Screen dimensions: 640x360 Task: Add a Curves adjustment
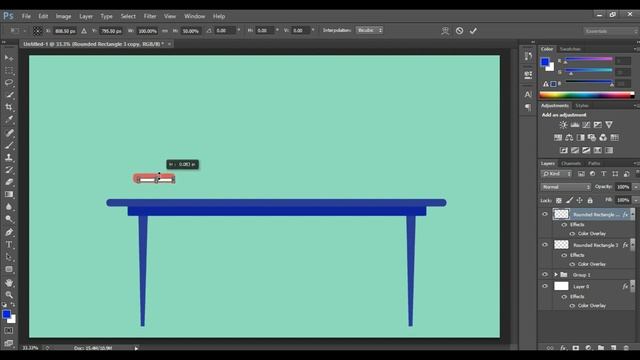click(586, 125)
